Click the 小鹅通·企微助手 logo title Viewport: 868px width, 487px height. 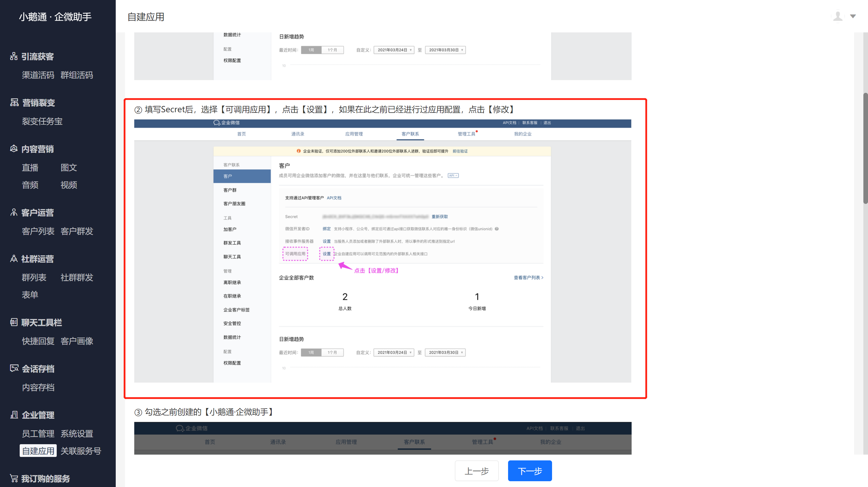pyautogui.click(x=55, y=16)
